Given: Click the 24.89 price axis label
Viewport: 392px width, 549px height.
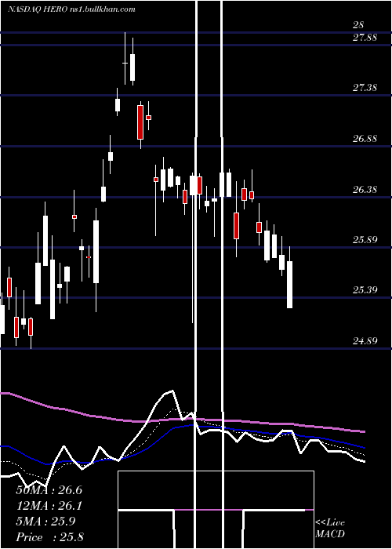Looking at the screenshot, I should (365, 340).
